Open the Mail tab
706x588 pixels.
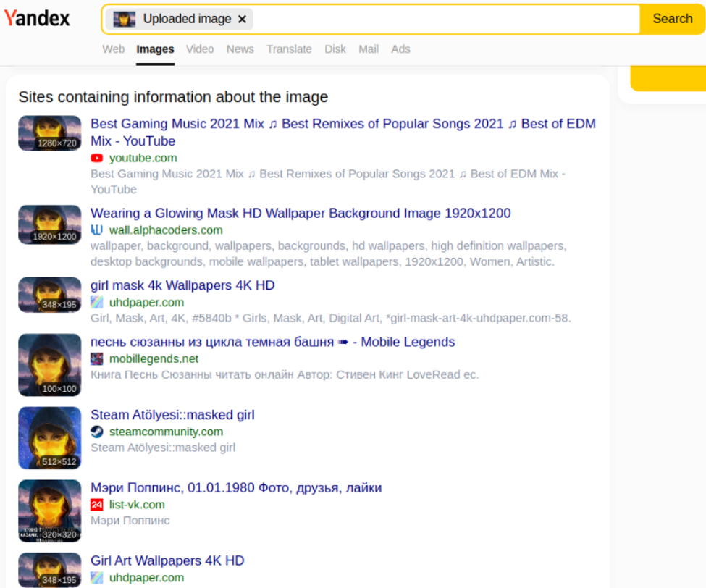tap(369, 49)
